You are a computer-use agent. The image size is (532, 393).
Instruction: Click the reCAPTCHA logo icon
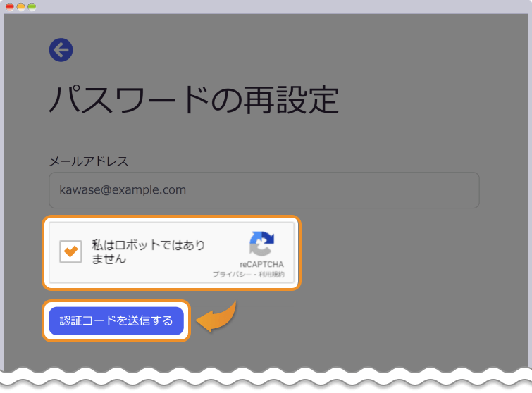pos(261,244)
